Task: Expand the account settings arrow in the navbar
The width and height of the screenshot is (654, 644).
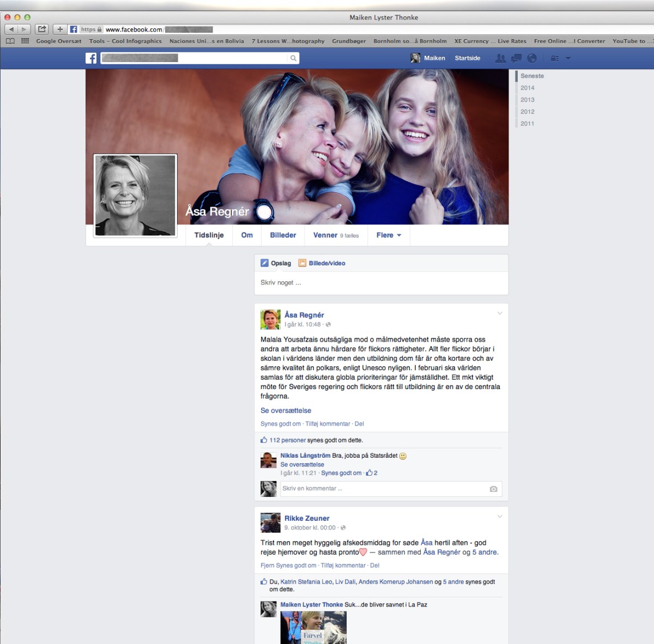Action: (x=568, y=58)
